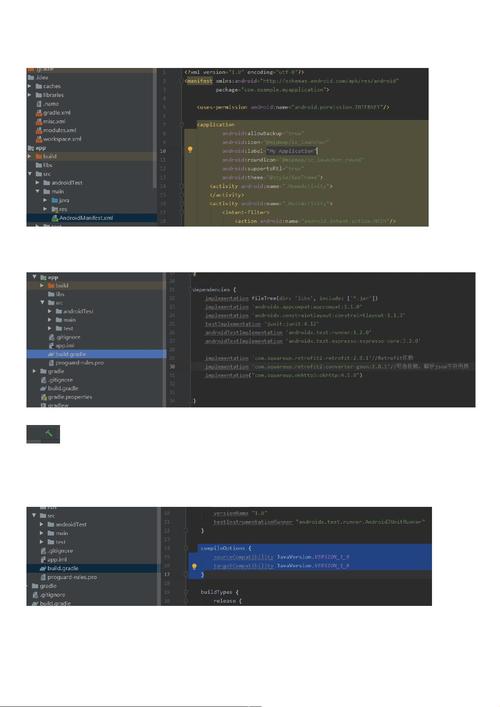Click the dependencies { line in the editor
The image size is (500, 707).
[214, 290]
